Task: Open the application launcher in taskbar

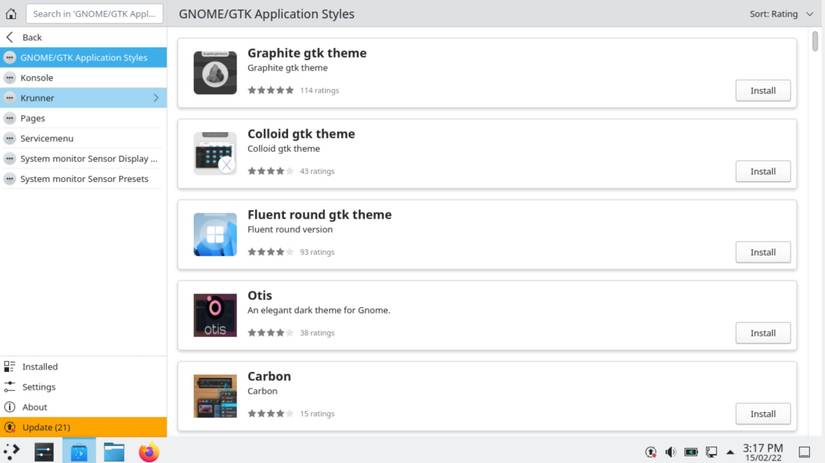Action: coord(12,451)
